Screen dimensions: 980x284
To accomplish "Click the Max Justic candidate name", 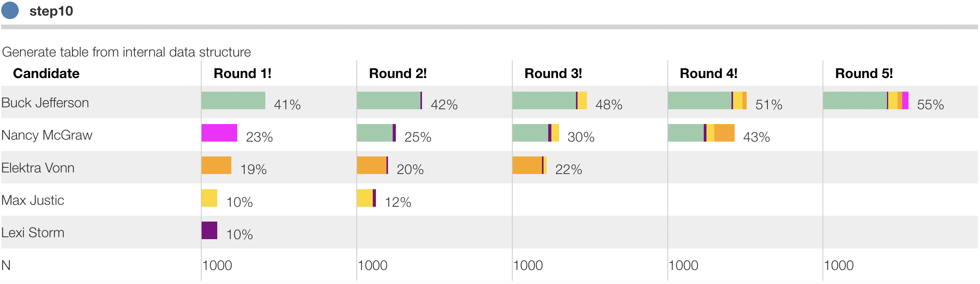I will coord(33,200).
